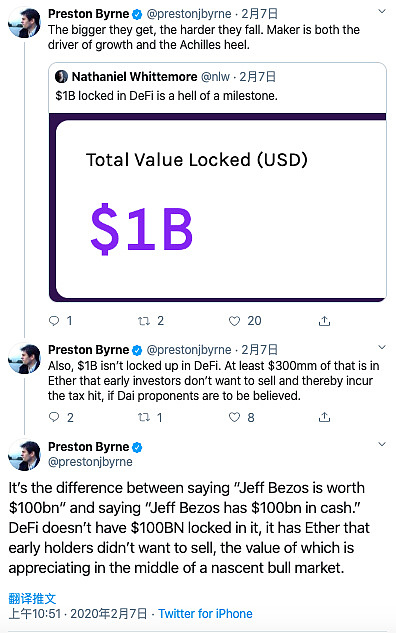The image size is (396, 633).
Task: Click the @nlw handle in quoted tweet
Action: (215, 76)
